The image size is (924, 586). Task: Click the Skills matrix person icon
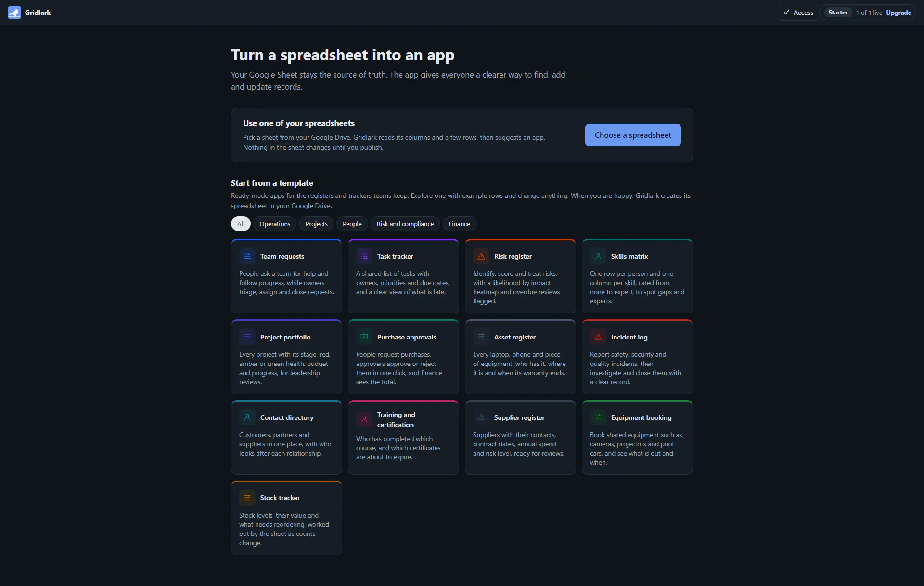[x=598, y=256]
